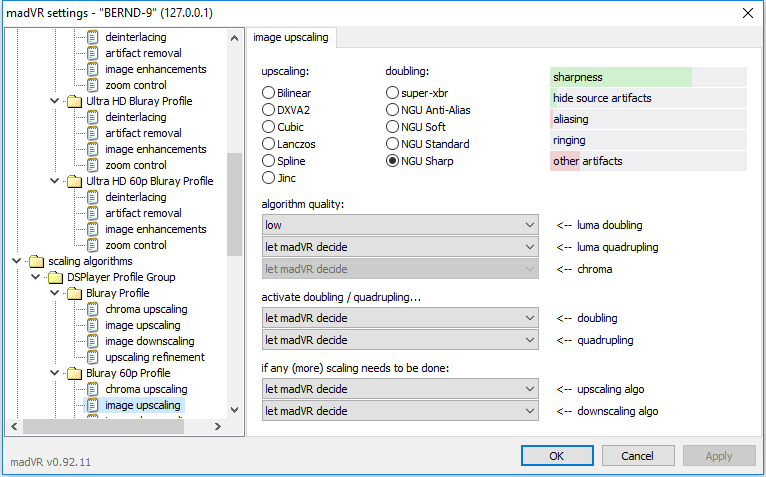The image size is (766, 477).
Task: Open the upscaling algo dropdown
Action: click(x=400, y=389)
